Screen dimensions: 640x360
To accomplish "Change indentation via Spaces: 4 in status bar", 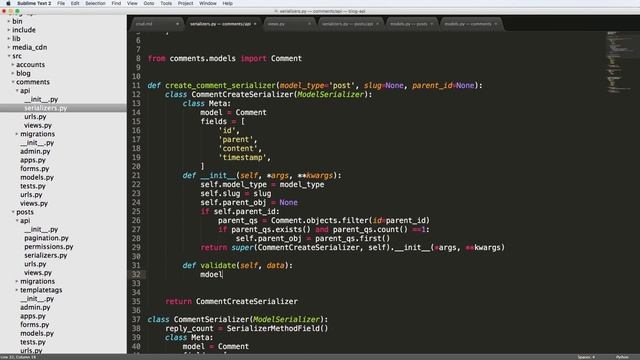I will click(x=586, y=357).
